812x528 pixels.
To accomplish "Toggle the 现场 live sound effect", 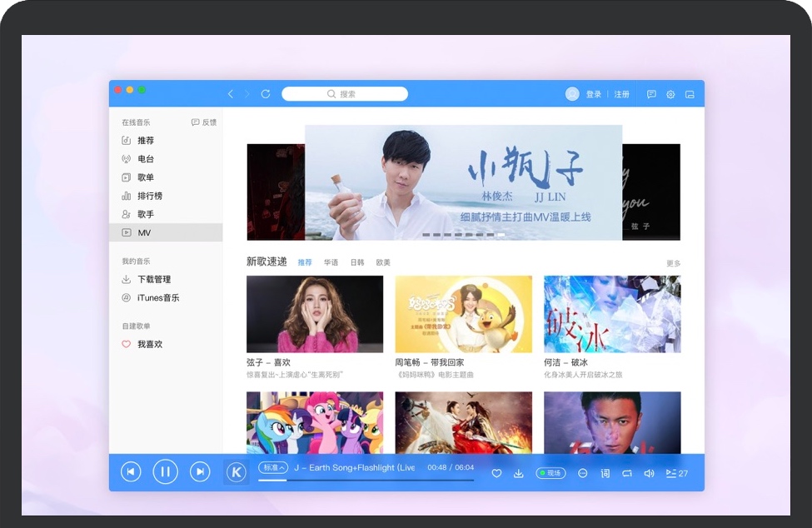I will click(x=550, y=473).
